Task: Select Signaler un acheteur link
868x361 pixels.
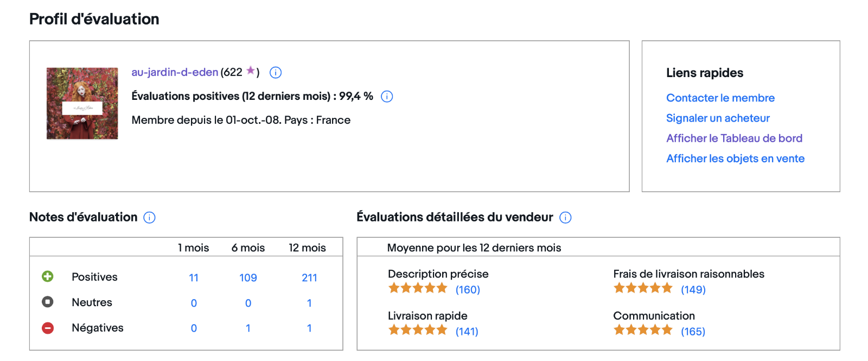Action: click(x=718, y=118)
